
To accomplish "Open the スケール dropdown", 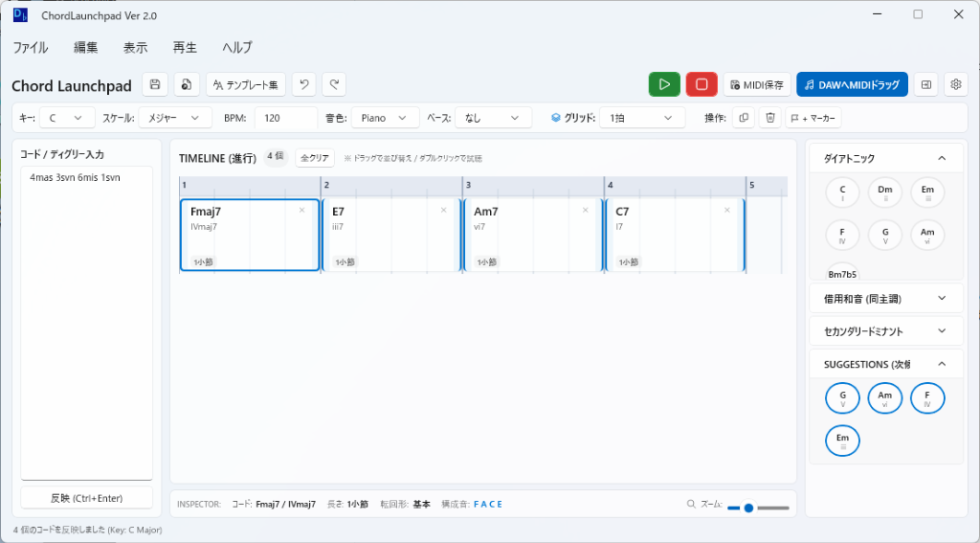I will [175, 118].
